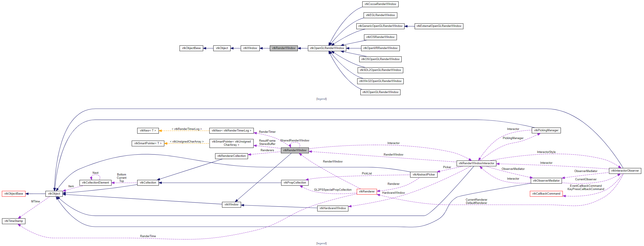Select vtkCollectionElement node
Viewport: 644px width, 246px height.
[x=95, y=183]
